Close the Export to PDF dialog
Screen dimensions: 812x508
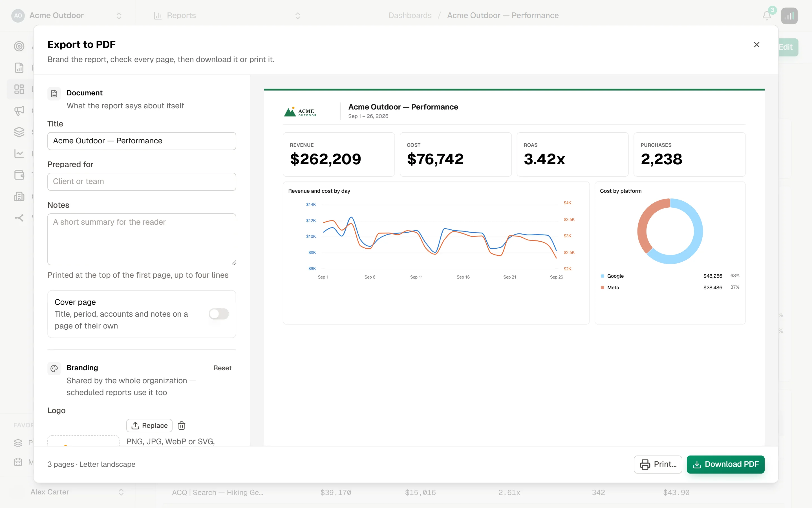(x=756, y=45)
